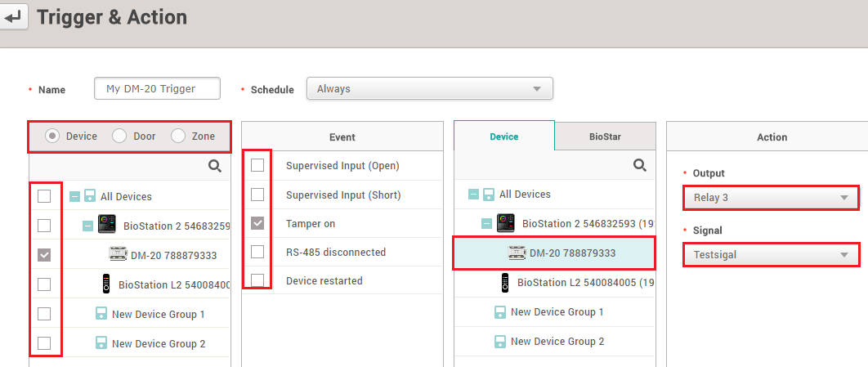
Task: Open the Schedule dropdown
Action: coord(429,88)
